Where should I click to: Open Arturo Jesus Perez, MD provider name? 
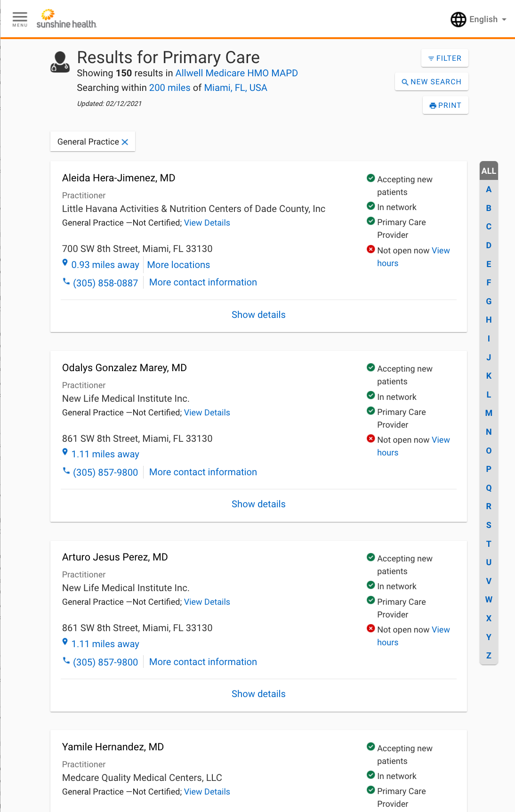[x=115, y=557]
